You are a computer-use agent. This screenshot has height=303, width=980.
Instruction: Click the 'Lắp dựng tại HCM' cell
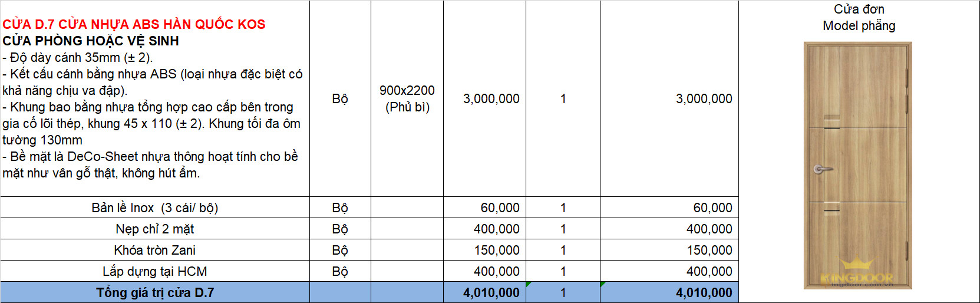pos(154,271)
